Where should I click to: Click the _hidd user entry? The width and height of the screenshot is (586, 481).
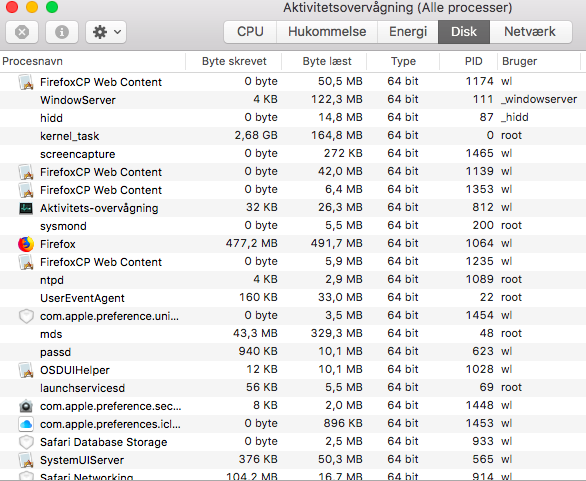click(515, 117)
